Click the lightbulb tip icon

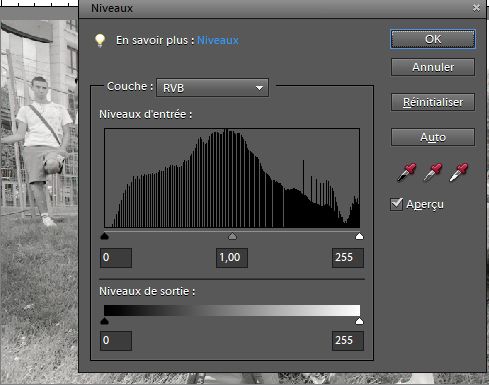pyautogui.click(x=100, y=41)
